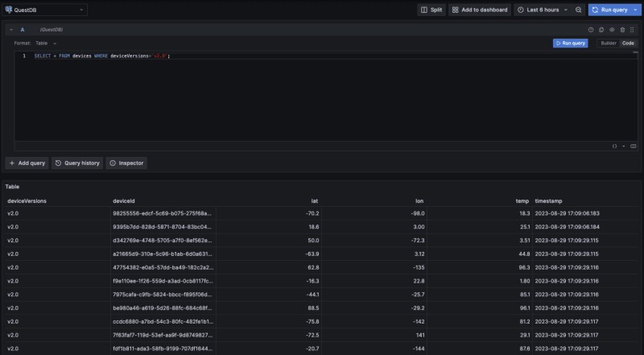Open the QuestDB data source picker
The height and width of the screenshot is (355, 644).
tap(45, 10)
